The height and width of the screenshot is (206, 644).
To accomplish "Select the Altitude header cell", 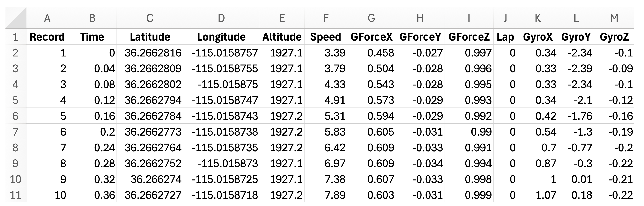I will [282, 37].
